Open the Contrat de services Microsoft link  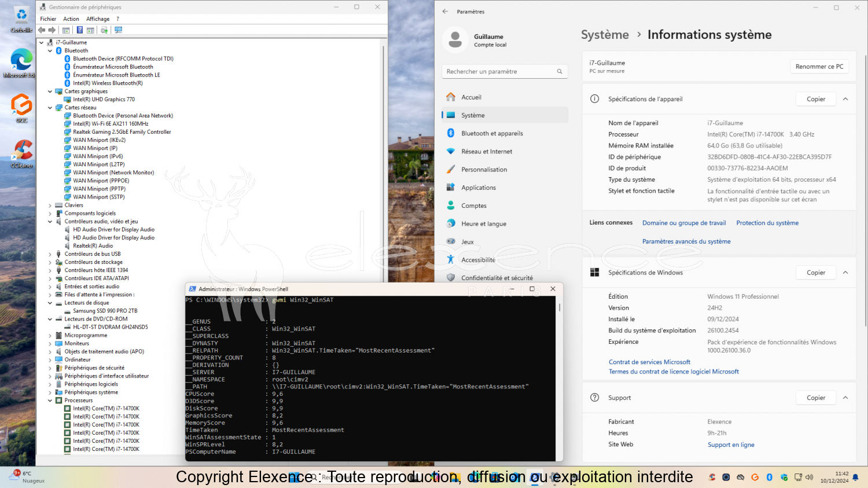(x=649, y=362)
